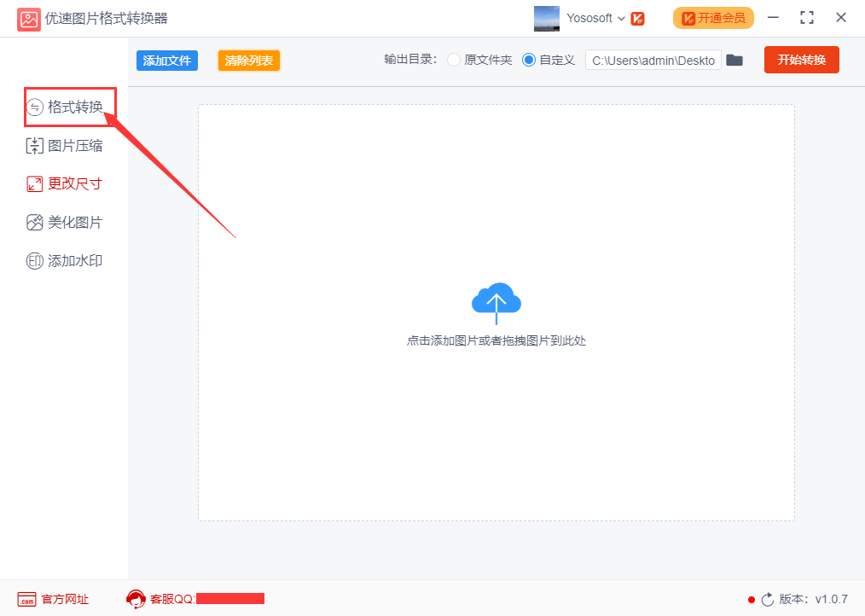Click the 更改尺寸 resize arrows icon

[x=35, y=183]
